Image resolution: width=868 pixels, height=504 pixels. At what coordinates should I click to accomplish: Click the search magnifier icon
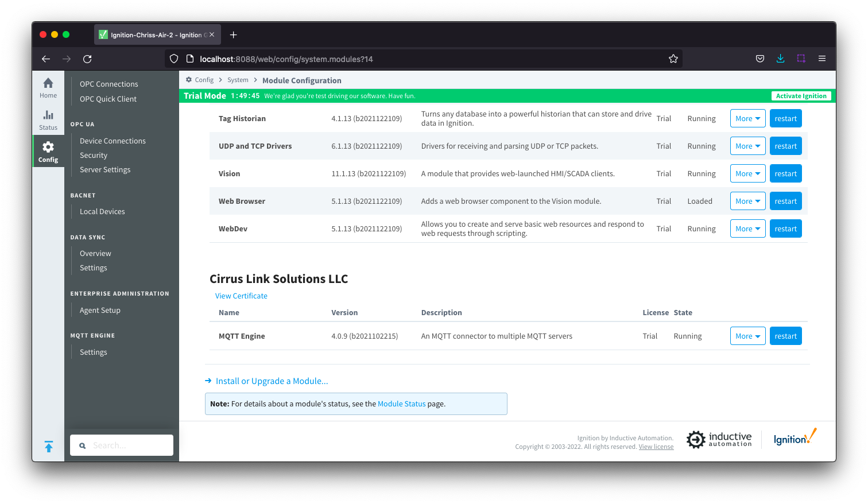coord(83,445)
